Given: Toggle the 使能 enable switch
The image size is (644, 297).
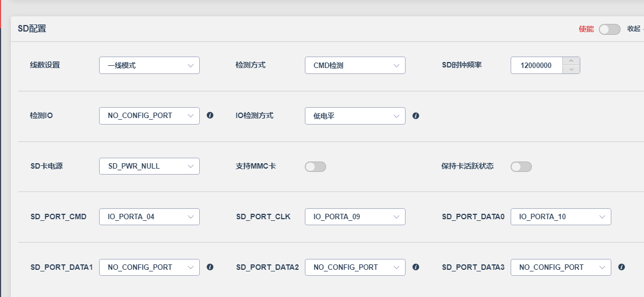Looking at the screenshot, I should (x=610, y=29).
